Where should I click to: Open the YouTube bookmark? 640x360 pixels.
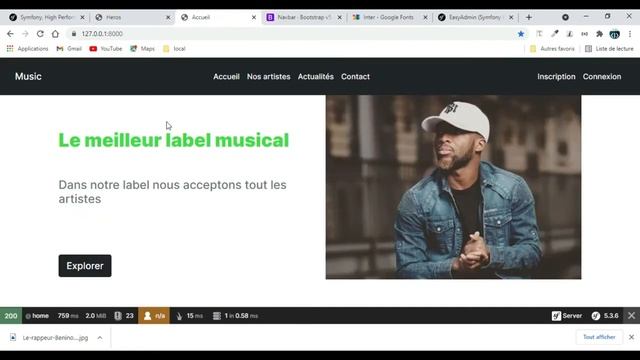(x=106, y=49)
